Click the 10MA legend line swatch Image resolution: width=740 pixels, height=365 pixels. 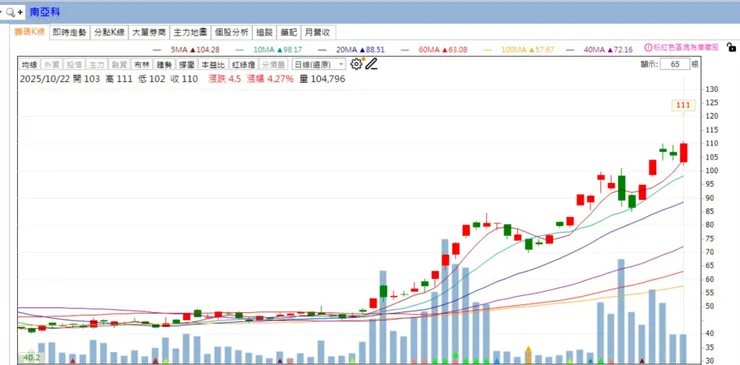point(239,49)
